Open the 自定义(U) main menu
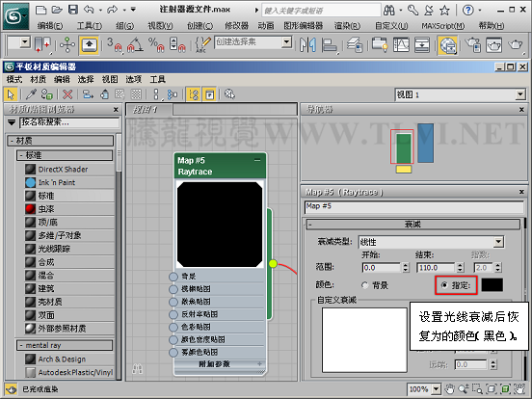532x399 pixels. [391, 25]
